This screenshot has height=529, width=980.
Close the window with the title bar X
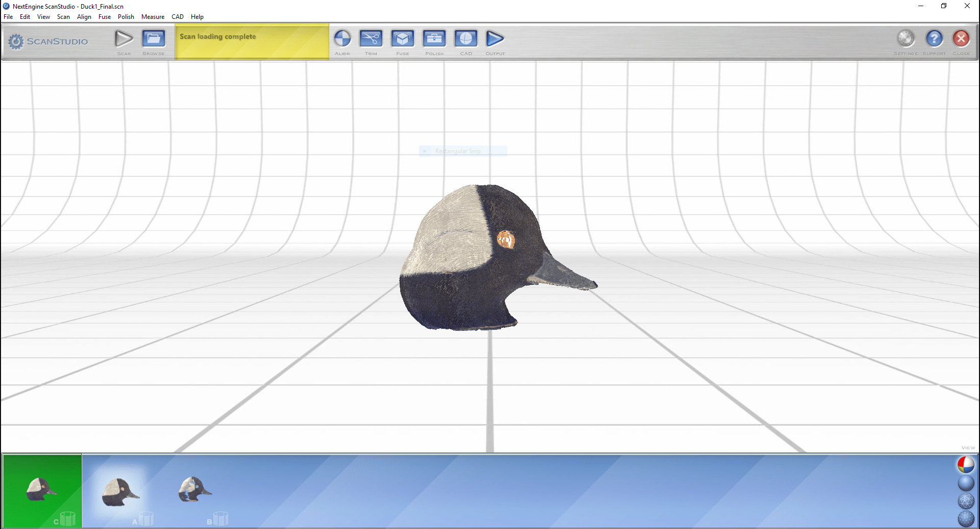(967, 6)
